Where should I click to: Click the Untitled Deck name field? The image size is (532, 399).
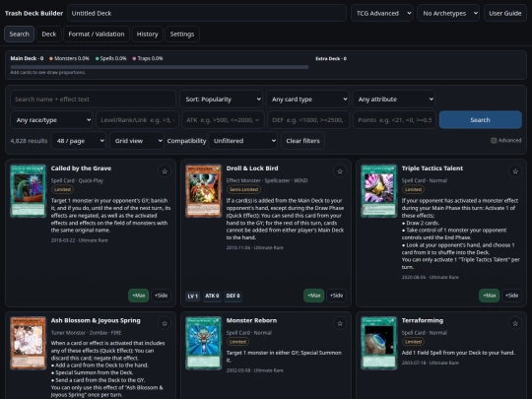point(207,13)
